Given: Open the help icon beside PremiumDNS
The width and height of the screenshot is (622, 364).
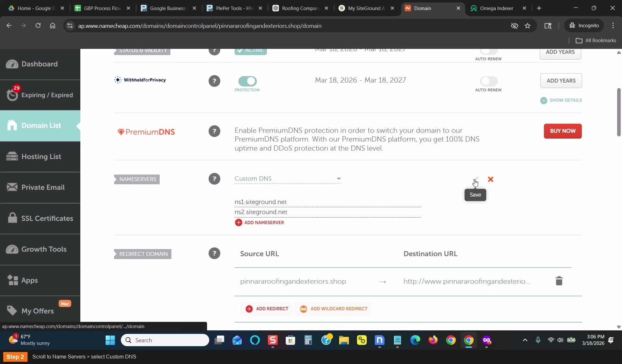Looking at the screenshot, I should [214, 131].
